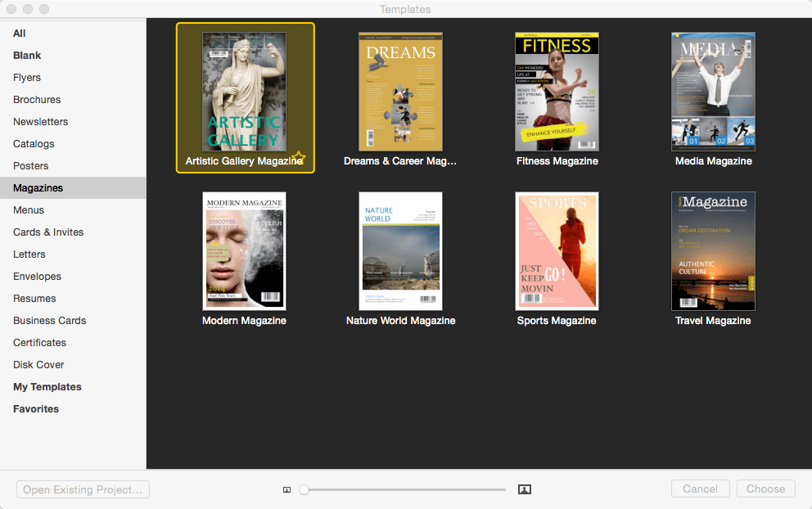The image size is (812, 509).
Task: Click the small thumbnail size icon
Action: [286, 490]
